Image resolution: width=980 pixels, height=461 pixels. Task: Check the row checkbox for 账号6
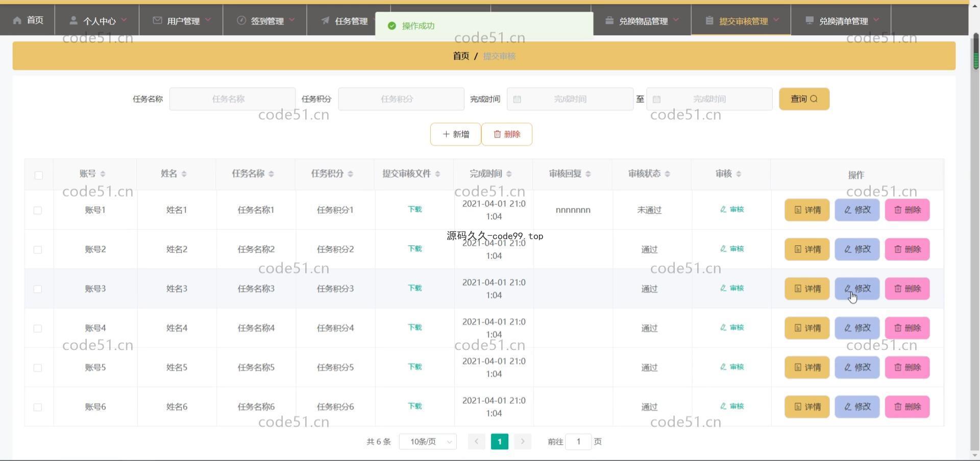(x=38, y=407)
